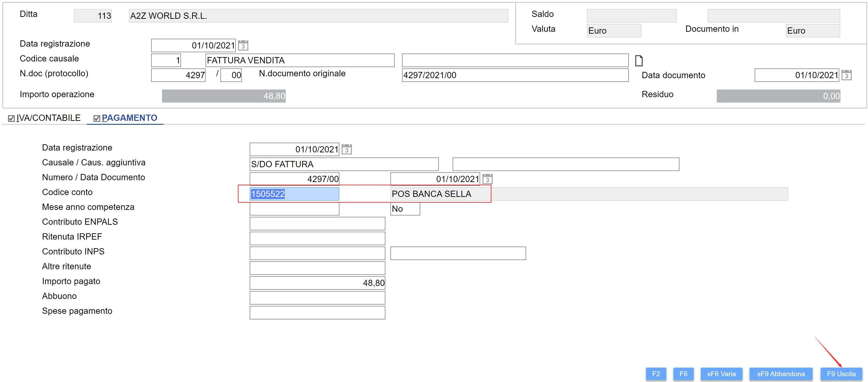Open calendar for payment Data registrazione
Viewport: 868px width, 382px height.
[346, 149]
